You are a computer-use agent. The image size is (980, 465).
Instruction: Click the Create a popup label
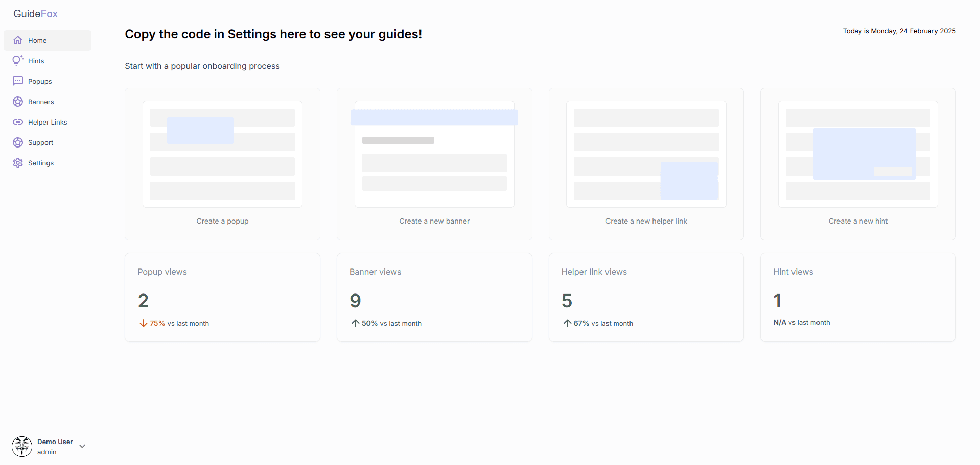[x=222, y=221]
